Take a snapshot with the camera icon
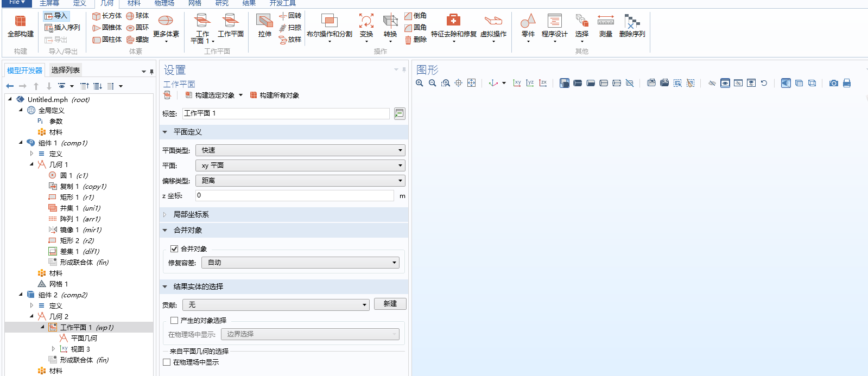The width and height of the screenshot is (868, 376). (x=834, y=83)
